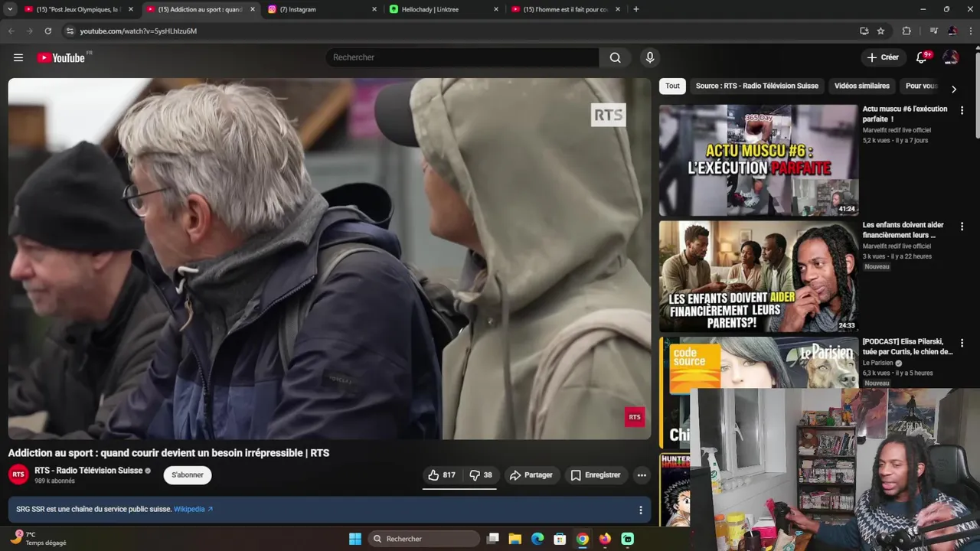Open Microsoft Store from taskbar
Screen dimensions: 980x551
[560, 539]
